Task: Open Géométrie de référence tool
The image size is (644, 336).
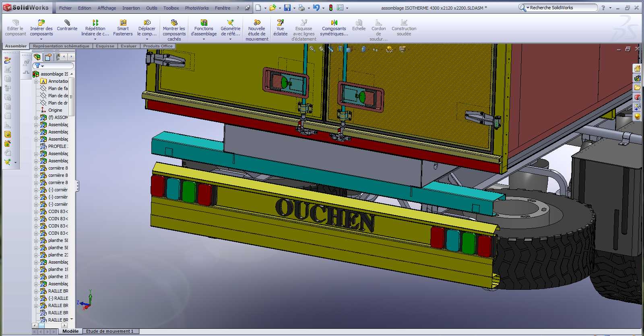Action: click(x=231, y=28)
